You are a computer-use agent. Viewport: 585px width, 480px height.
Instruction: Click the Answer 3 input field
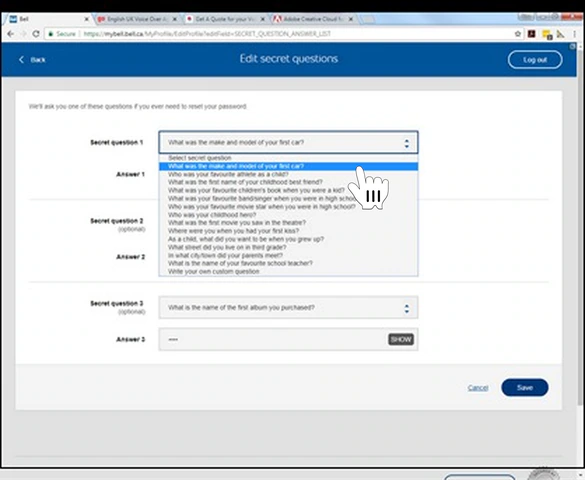[288, 339]
